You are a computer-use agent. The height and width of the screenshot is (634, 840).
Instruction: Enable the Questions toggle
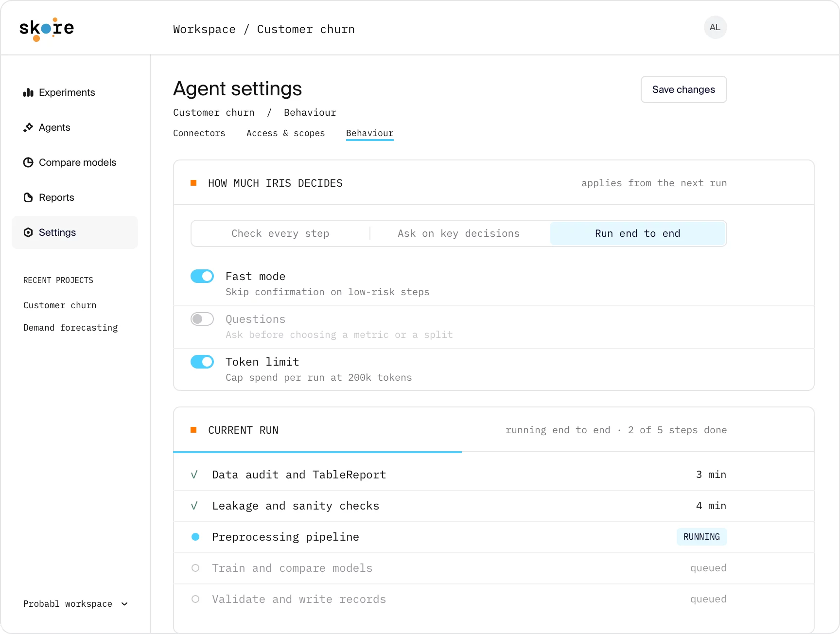pos(202,319)
